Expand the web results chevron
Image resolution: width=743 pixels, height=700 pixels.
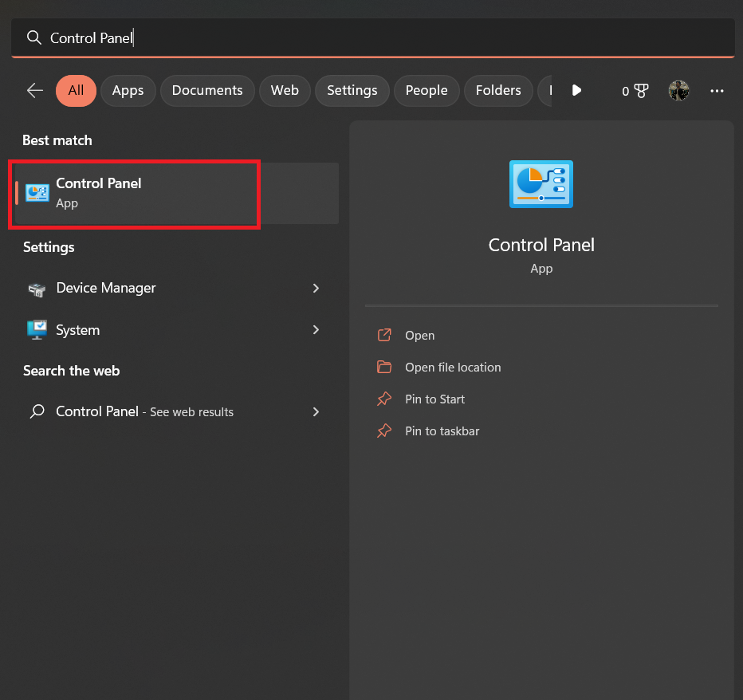click(x=316, y=411)
